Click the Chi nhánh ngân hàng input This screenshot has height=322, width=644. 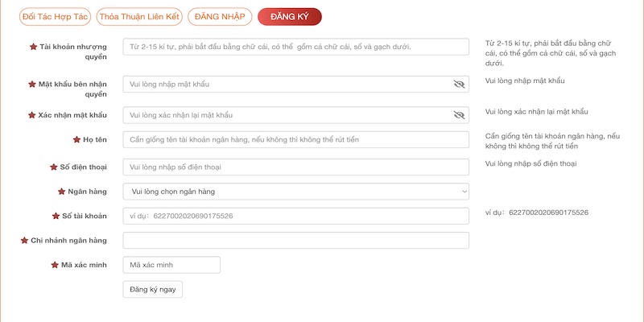coord(295,241)
